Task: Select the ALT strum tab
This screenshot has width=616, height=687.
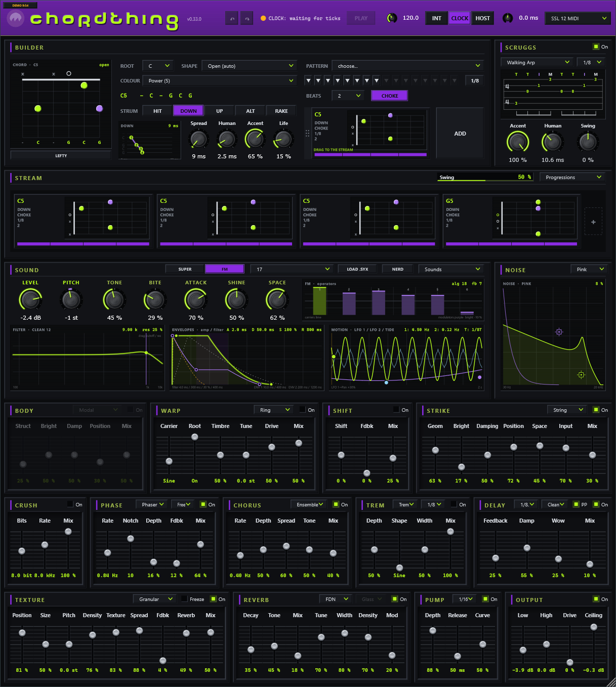Action: 251,111
